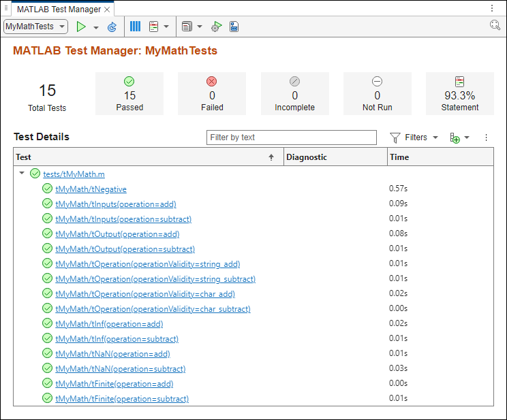The width and height of the screenshot is (507, 420).
Task: Click the add tests tree plus icon
Action: click(455, 138)
